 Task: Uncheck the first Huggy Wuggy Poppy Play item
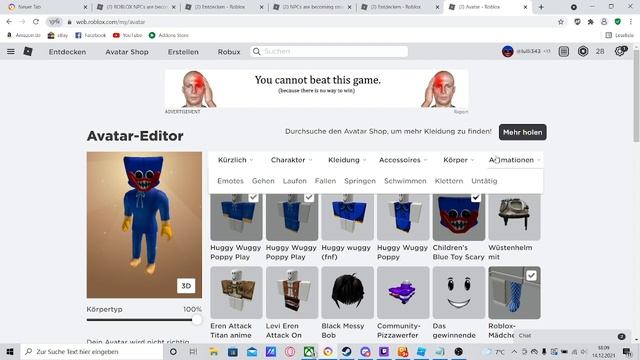(x=253, y=198)
